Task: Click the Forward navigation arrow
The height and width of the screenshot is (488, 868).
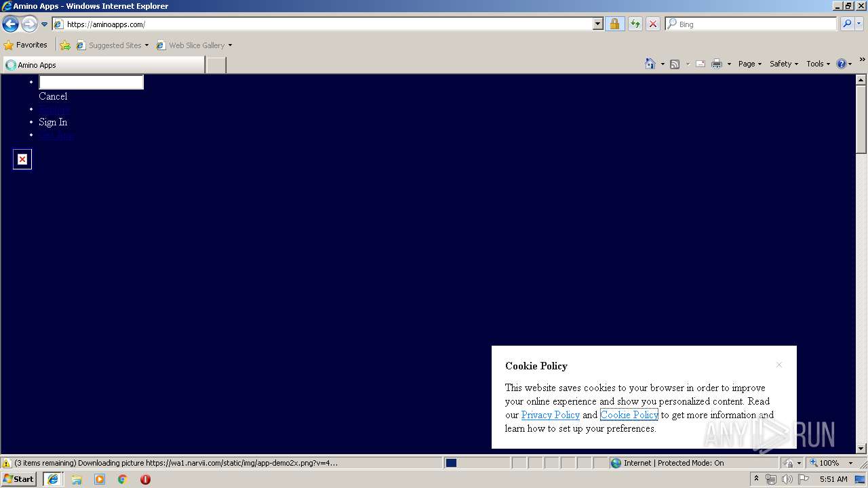Action: pyautogui.click(x=29, y=24)
